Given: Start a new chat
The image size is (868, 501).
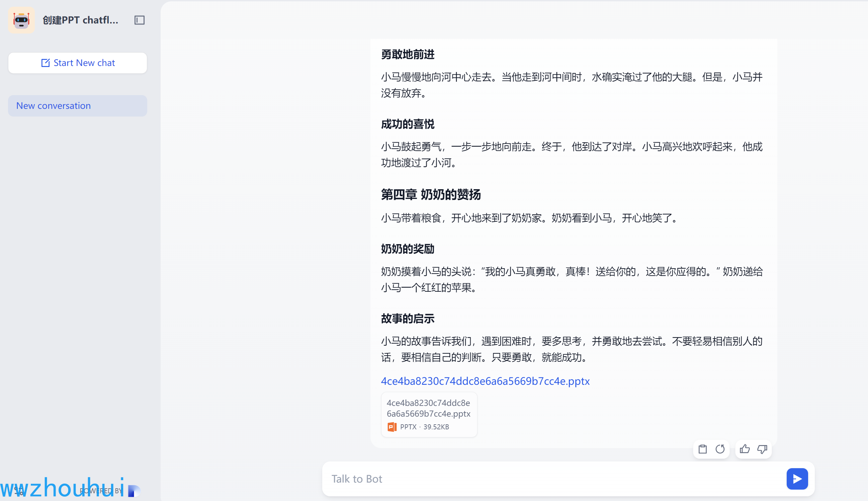Looking at the screenshot, I should 78,63.
